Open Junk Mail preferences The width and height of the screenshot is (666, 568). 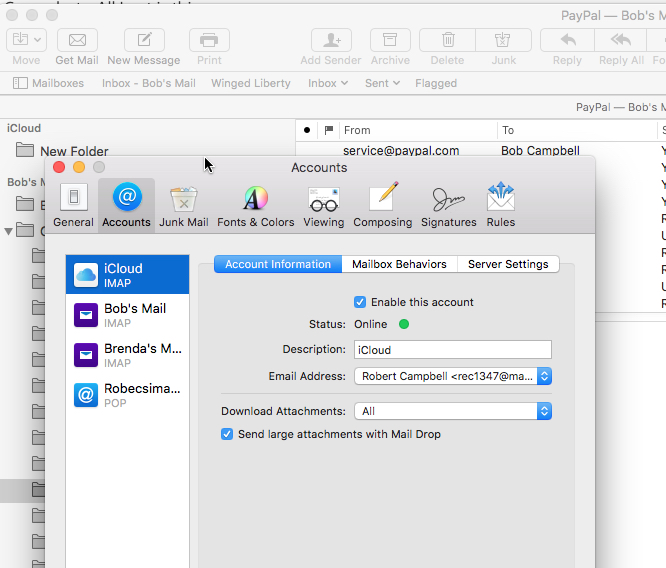[x=183, y=206]
